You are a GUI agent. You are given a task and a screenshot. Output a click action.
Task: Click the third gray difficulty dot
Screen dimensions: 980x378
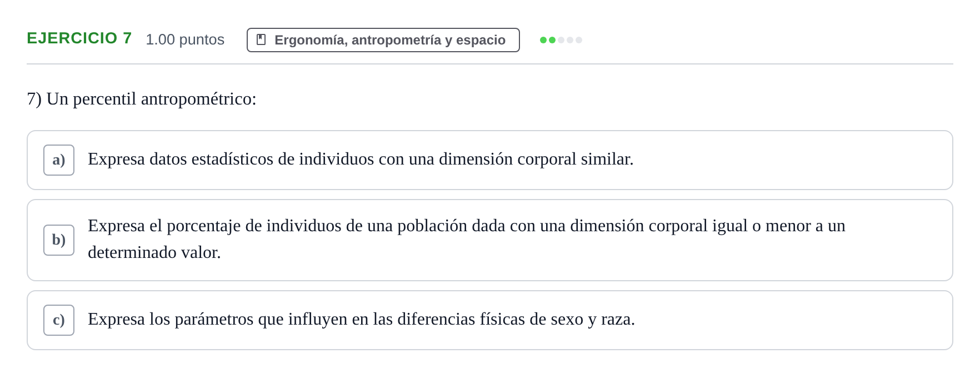561,40
